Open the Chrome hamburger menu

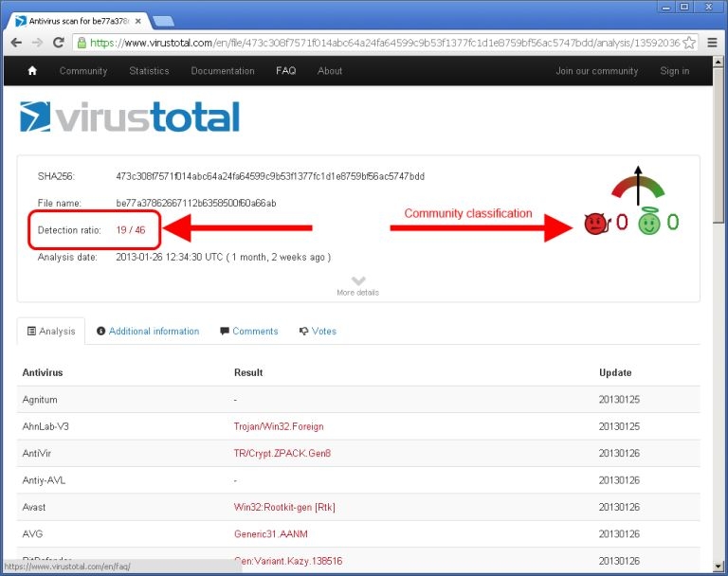point(712,43)
